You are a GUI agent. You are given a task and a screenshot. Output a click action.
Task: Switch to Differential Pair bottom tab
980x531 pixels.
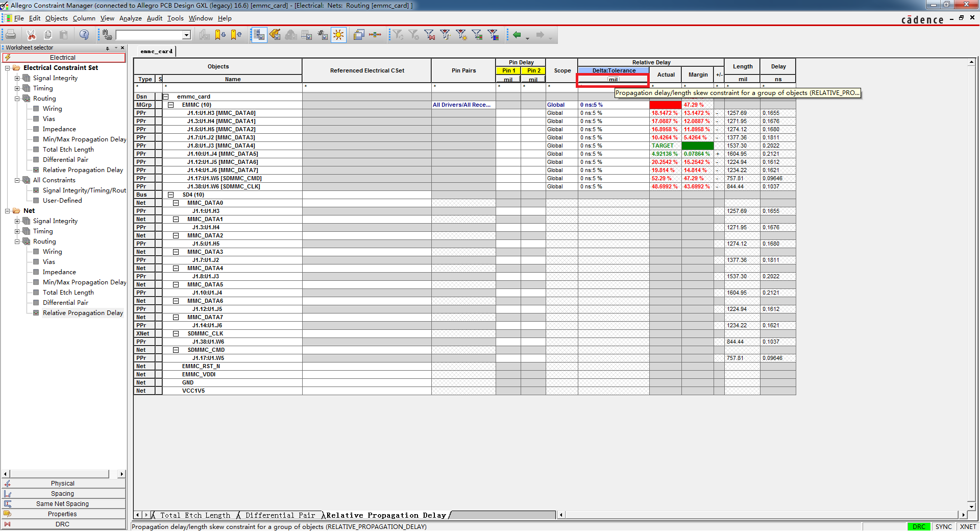coord(280,515)
